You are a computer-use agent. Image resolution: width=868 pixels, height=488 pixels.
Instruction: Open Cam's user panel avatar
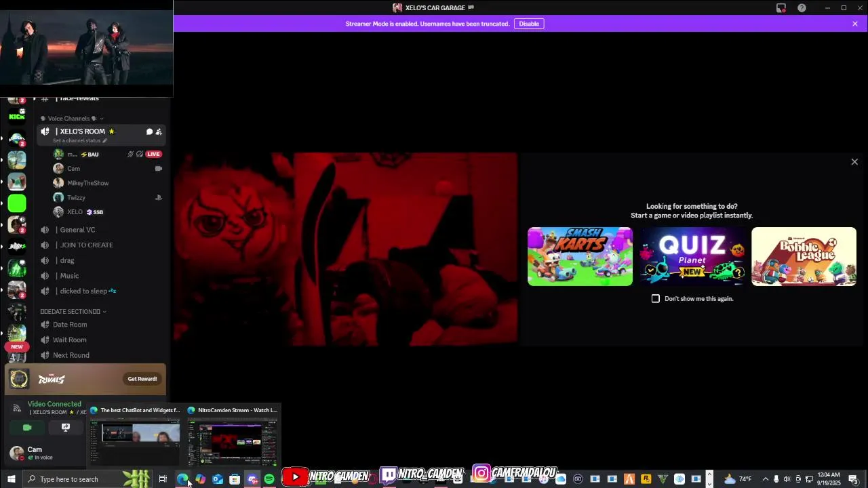coord(17,453)
